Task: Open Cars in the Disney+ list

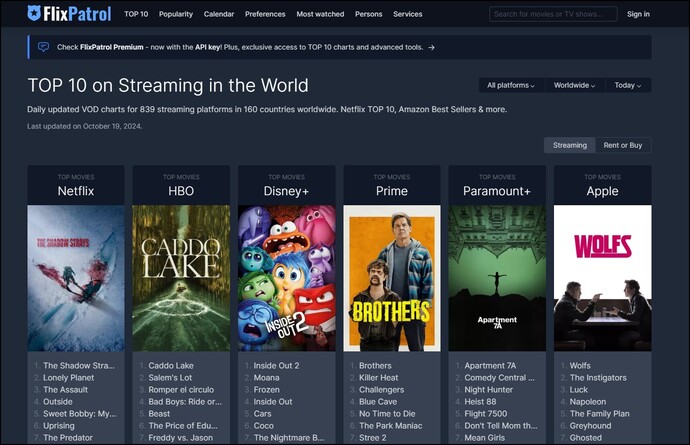Action: pos(262,414)
